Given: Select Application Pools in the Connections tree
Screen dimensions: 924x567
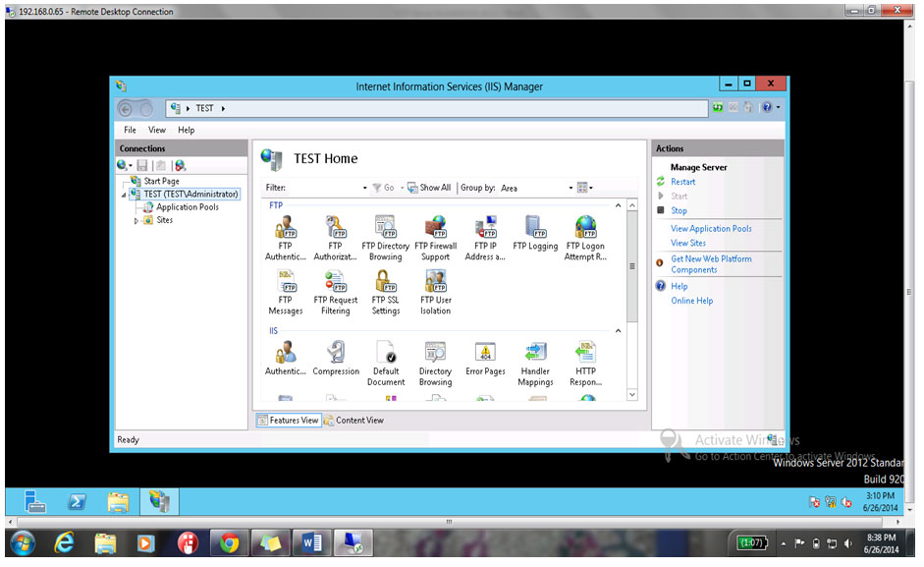Looking at the screenshot, I should 187,207.
